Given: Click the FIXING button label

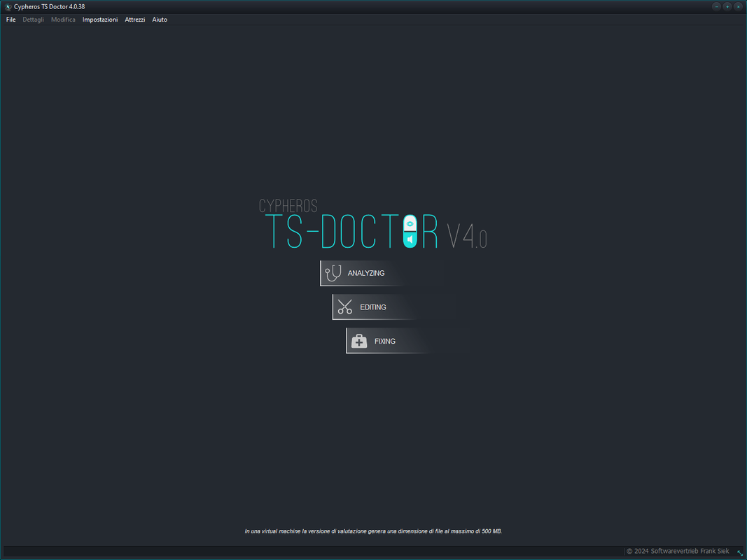Looking at the screenshot, I should 385,342.
